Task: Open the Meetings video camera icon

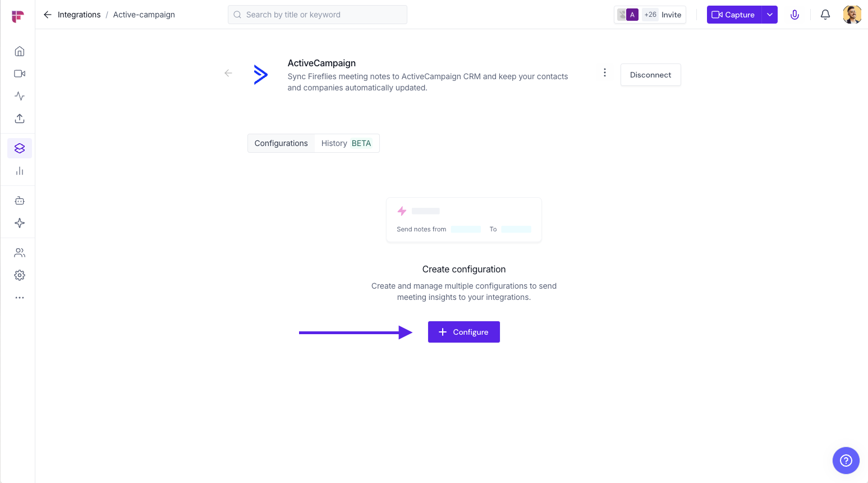Action: point(20,74)
